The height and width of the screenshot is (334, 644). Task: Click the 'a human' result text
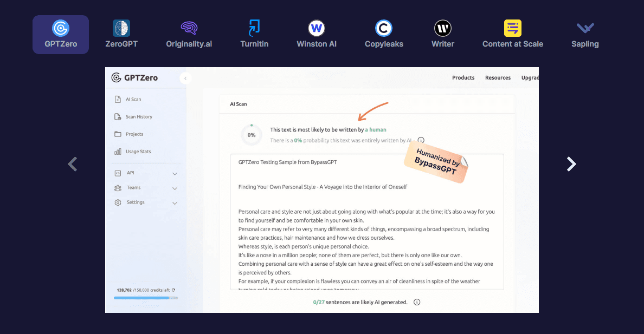(x=376, y=130)
